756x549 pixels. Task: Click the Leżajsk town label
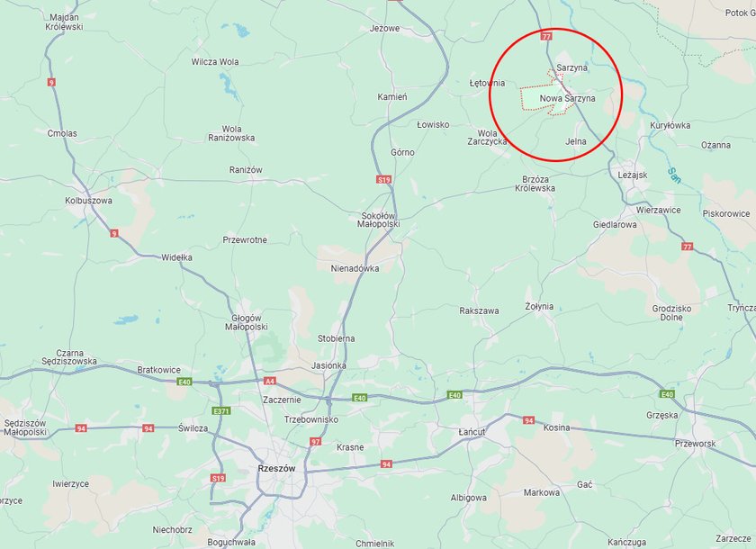click(633, 175)
